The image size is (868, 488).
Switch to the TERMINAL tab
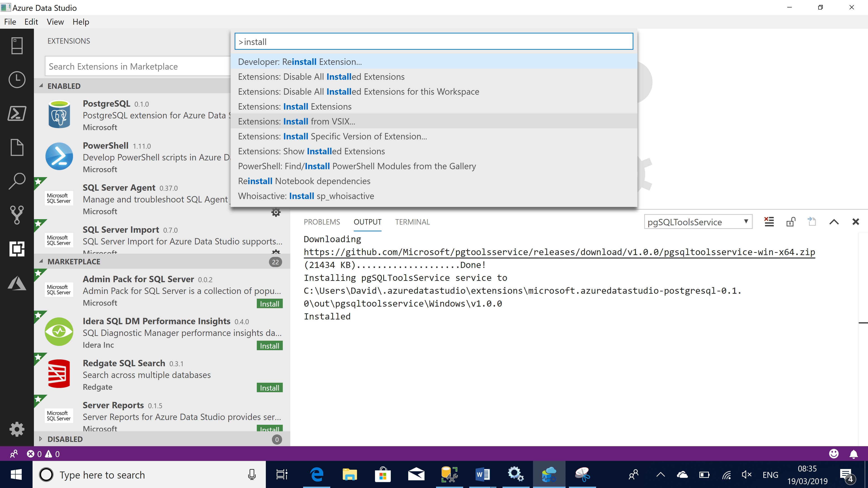[x=412, y=222]
